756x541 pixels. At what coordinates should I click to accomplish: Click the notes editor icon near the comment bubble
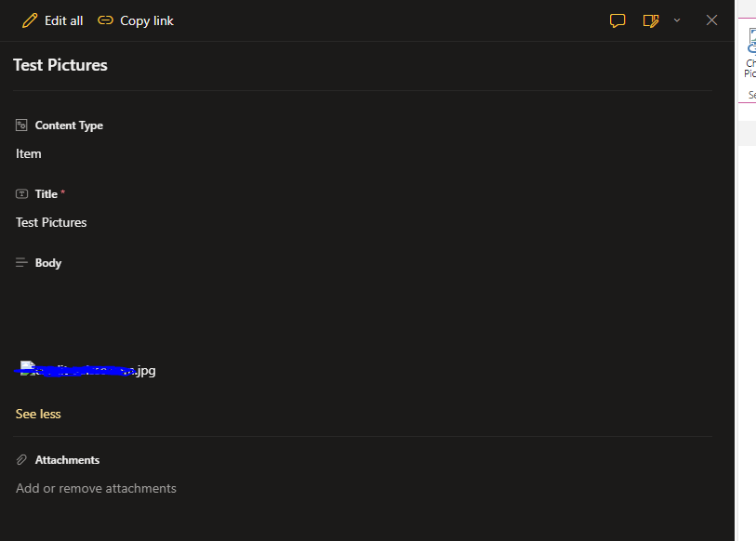650,20
